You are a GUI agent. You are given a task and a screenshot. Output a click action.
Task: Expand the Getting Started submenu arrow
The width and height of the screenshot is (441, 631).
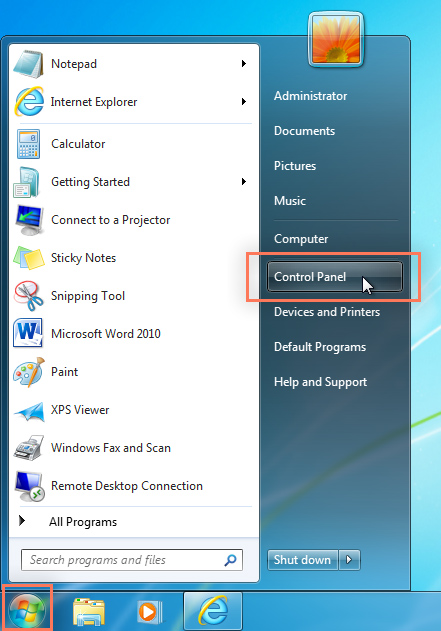243,181
